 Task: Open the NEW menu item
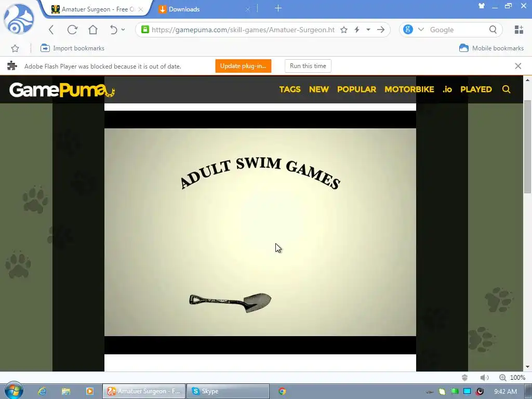point(319,89)
